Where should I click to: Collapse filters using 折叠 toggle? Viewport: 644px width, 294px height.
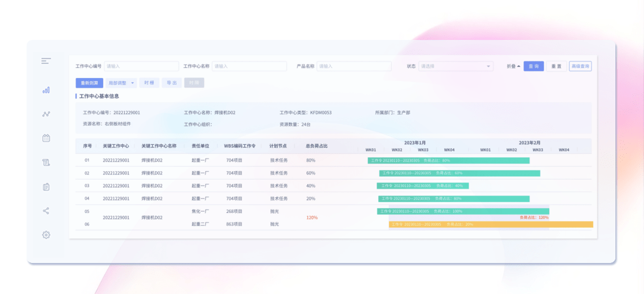click(513, 66)
